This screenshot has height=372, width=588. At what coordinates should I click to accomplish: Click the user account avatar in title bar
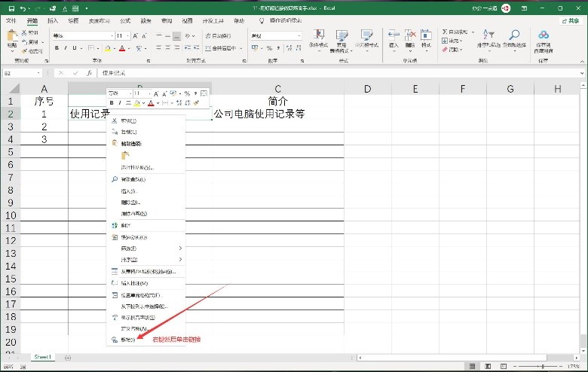click(506, 8)
